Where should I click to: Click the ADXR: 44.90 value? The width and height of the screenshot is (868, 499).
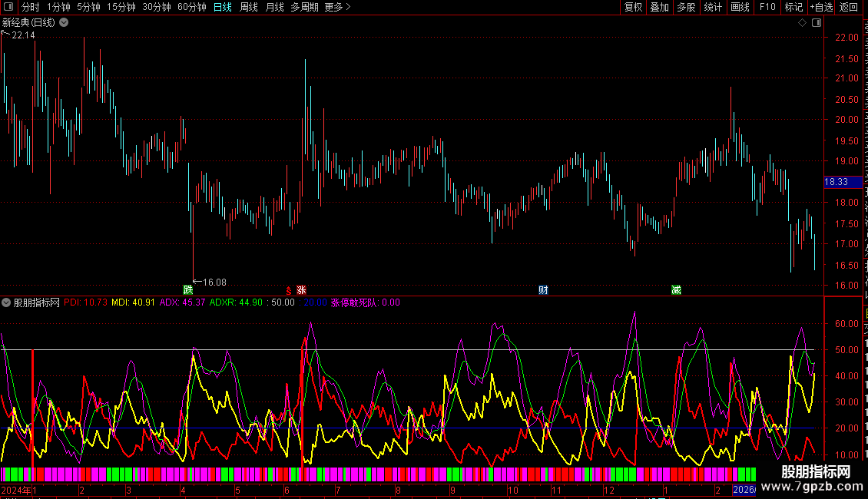click(x=236, y=302)
